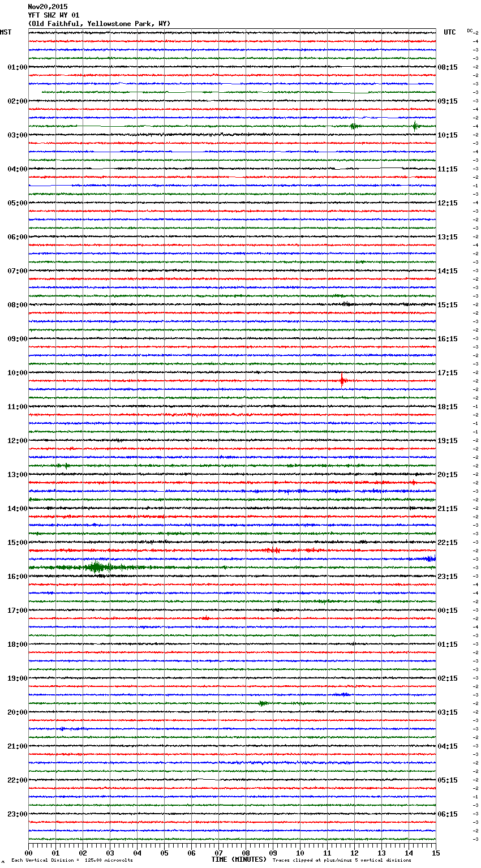Select the 19:00 MST time label
Image resolution: width=481 pixels, height=868 pixels.
tap(18, 678)
